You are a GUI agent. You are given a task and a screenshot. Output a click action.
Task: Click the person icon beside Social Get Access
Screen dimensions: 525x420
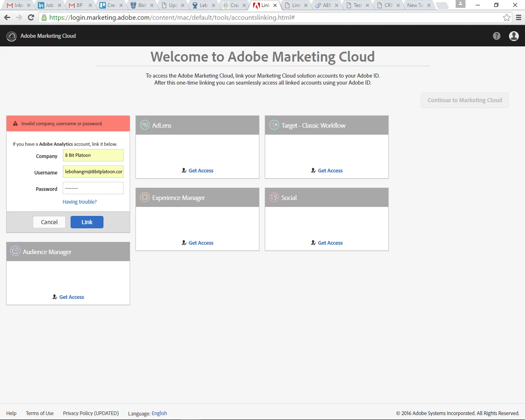point(314,243)
